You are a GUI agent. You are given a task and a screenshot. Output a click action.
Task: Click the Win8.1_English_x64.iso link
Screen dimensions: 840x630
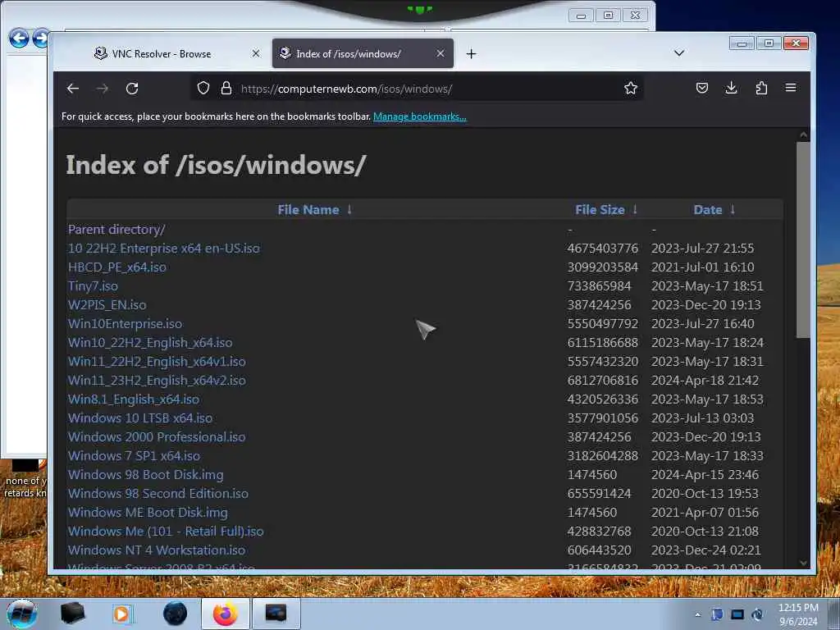pyautogui.click(x=134, y=399)
